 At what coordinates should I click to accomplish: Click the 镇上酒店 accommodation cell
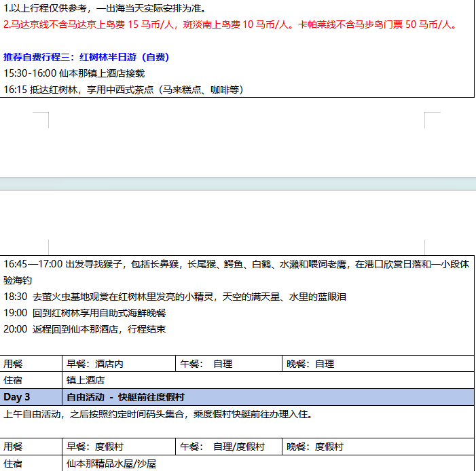pyautogui.click(x=86, y=381)
